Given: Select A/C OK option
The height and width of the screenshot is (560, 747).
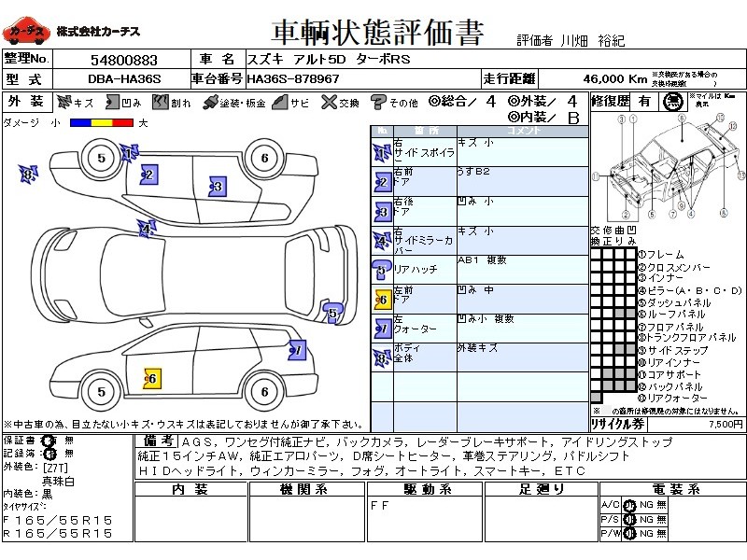Looking at the screenshot, I should pos(629,505).
